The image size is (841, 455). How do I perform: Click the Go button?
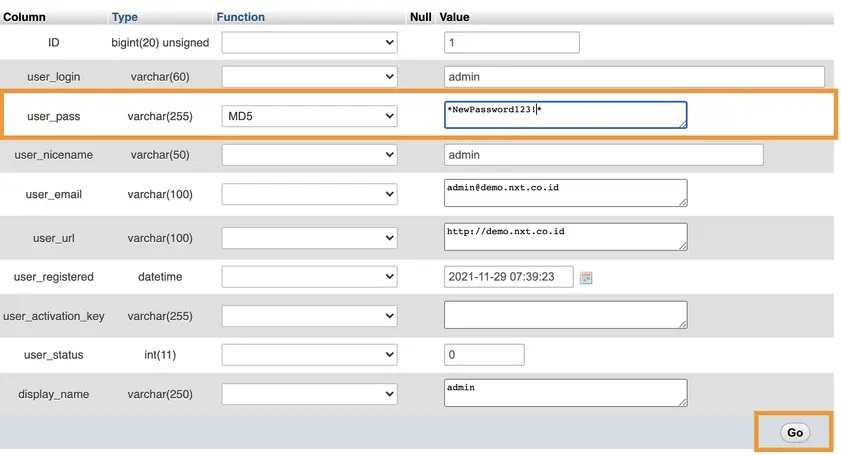[x=795, y=433]
